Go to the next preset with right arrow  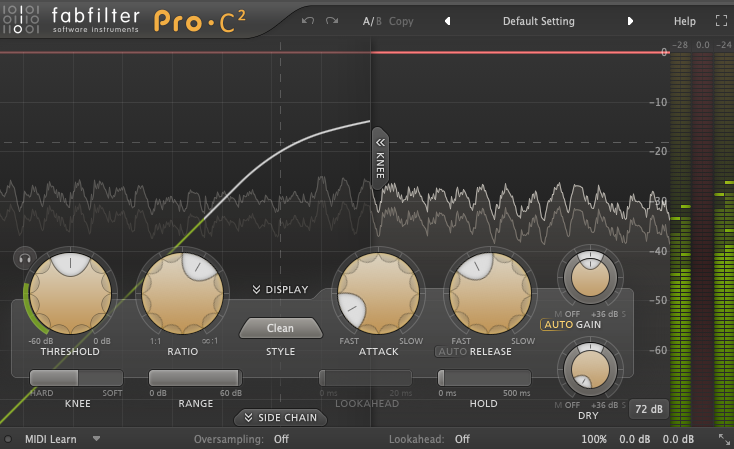[630, 21]
